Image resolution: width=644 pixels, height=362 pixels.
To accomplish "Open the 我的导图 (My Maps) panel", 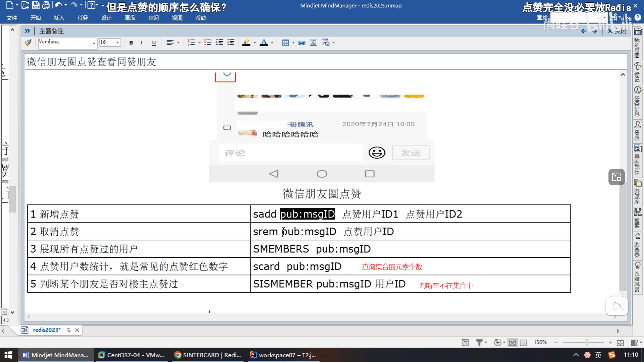I will click(638, 44).
